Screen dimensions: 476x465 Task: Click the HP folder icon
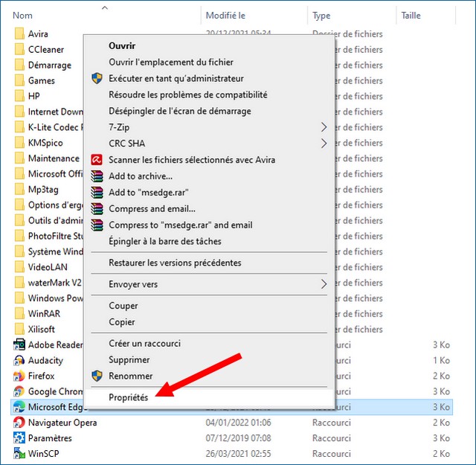pos(19,96)
